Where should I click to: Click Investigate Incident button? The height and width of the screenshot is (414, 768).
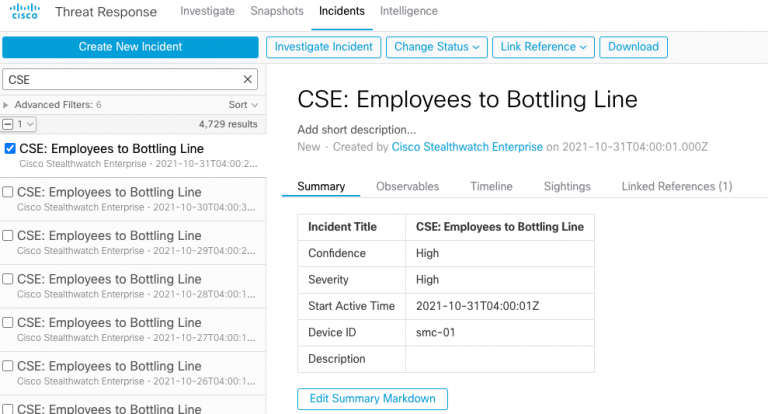coord(323,47)
